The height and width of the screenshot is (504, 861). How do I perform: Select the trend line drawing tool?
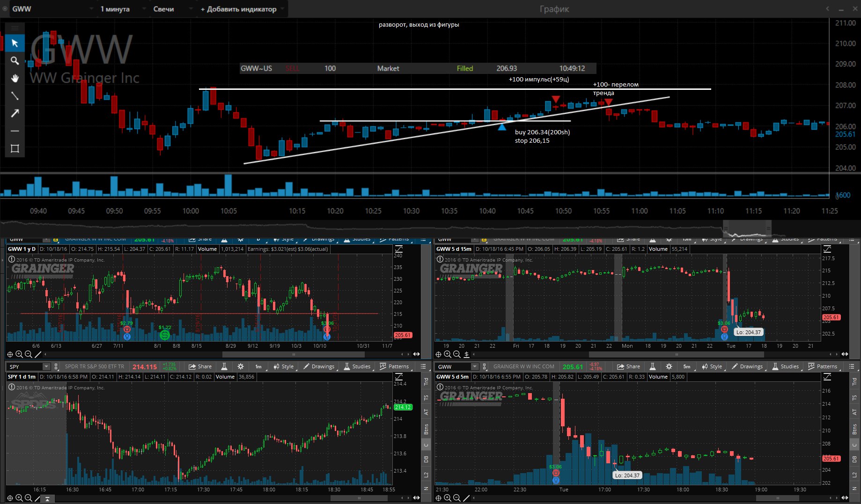tap(15, 95)
